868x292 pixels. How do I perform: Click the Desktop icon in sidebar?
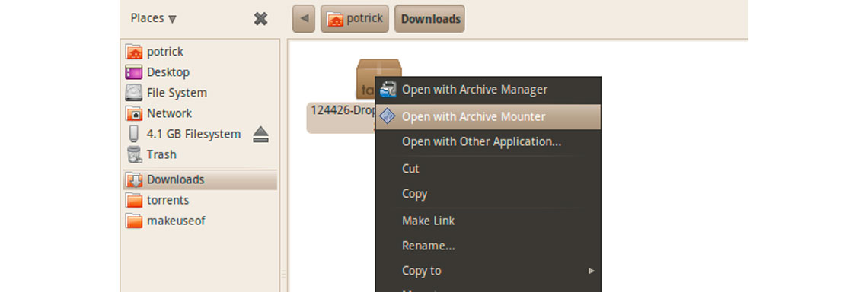click(134, 72)
